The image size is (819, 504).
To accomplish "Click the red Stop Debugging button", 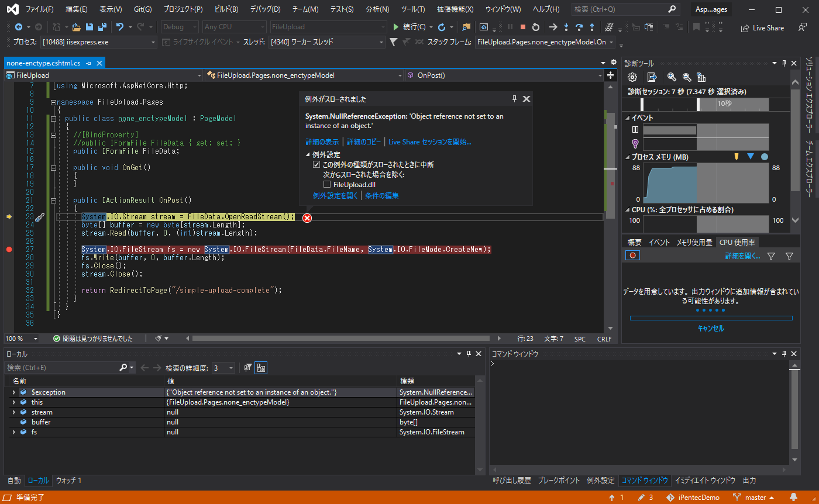I will [x=523, y=27].
